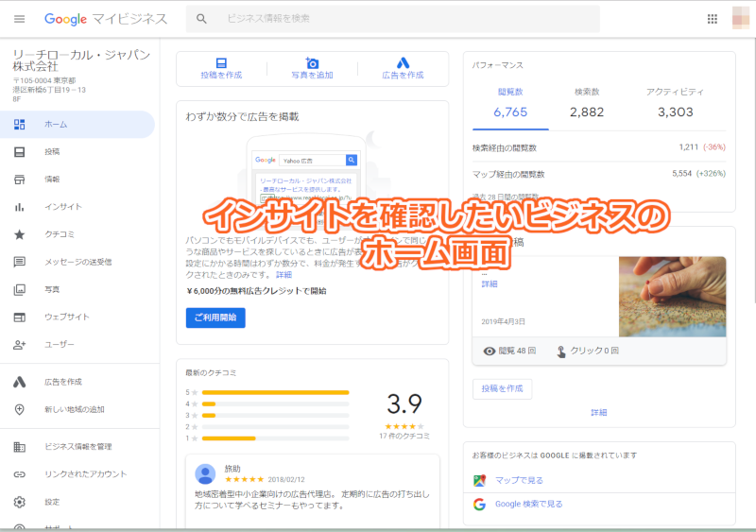The image size is (756, 532).
Task: Click the search magnifier icon
Action: tap(201, 19)
